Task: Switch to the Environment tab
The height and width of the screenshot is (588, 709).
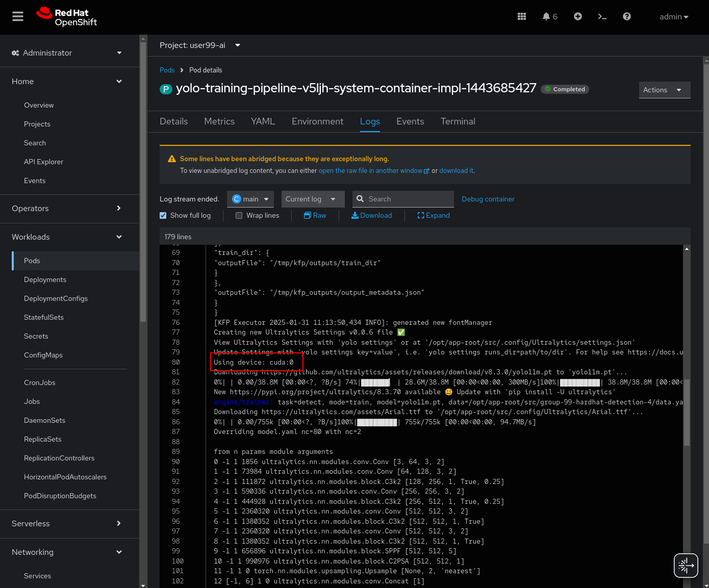Action: (x=318, y=121)
